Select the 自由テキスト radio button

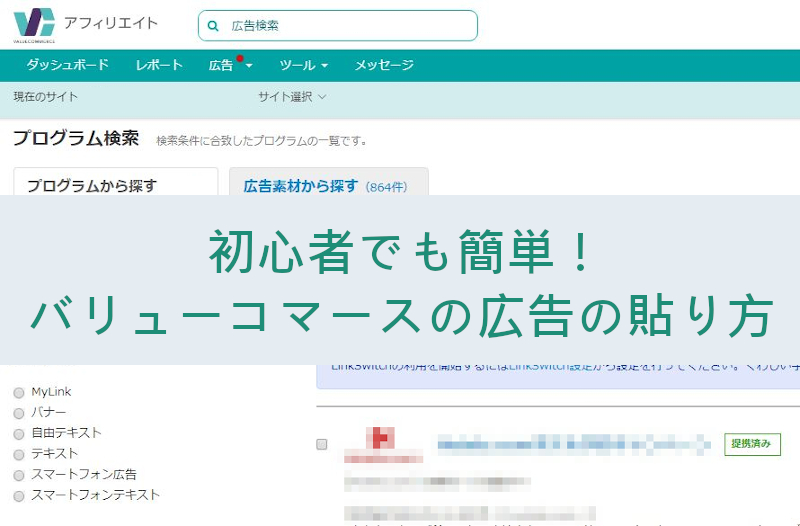19,434
